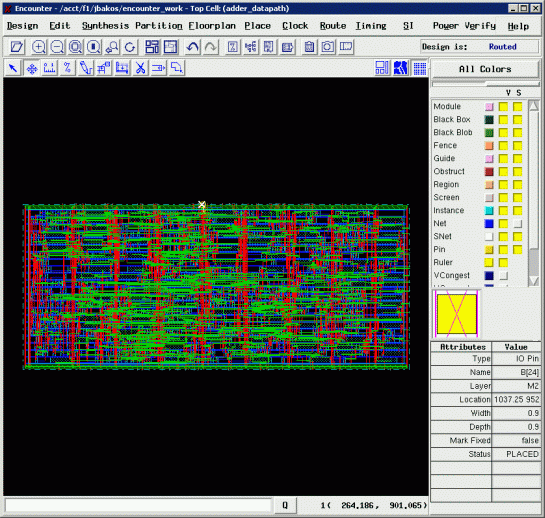Screen dimensions: 545x518
Task: Toggle the Net selectable checkbox
Action: (x=518, y=224)
